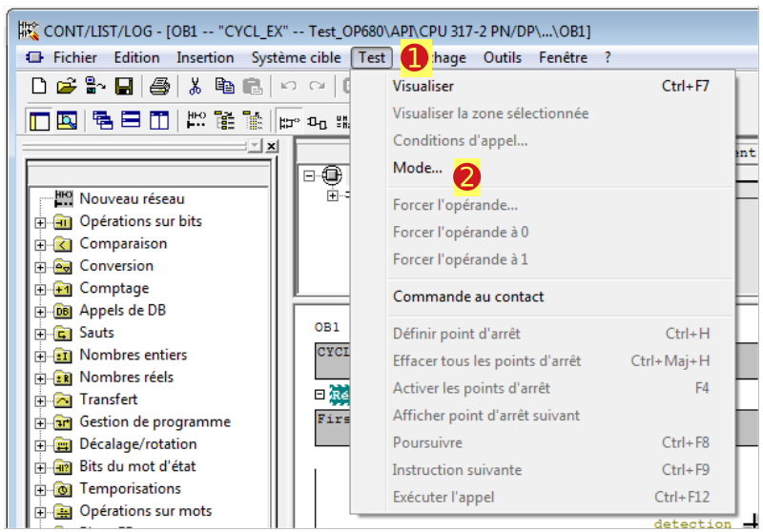
Task: Arrange windows horizontally icon
Action: (131, 119)
